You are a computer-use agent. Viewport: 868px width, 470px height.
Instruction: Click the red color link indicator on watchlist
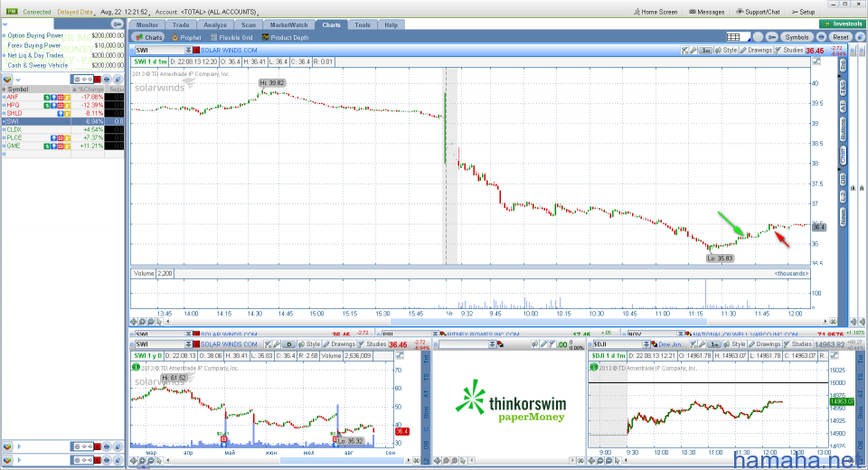(x=98, y=80)
